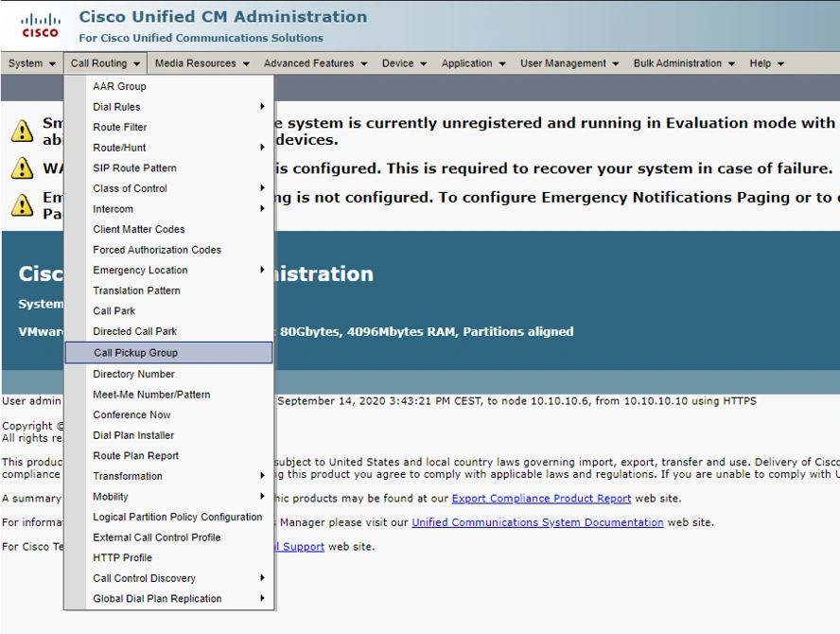Expand the Dial Rules submenu

click(x=168, y=107)
